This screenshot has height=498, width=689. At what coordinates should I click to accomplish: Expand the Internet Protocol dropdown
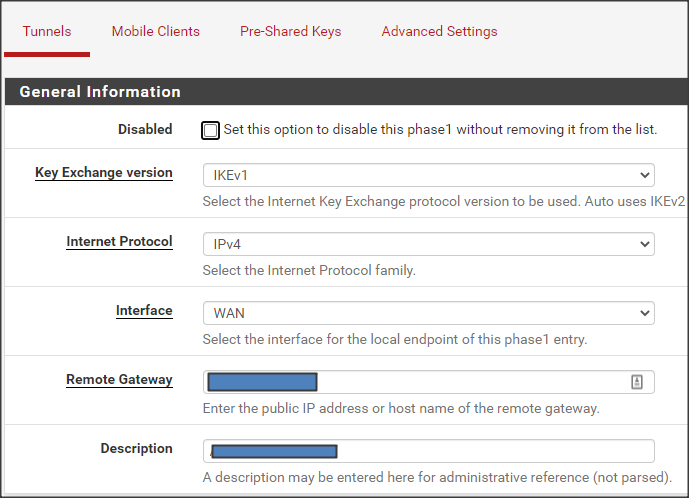[x=428, y=244]
